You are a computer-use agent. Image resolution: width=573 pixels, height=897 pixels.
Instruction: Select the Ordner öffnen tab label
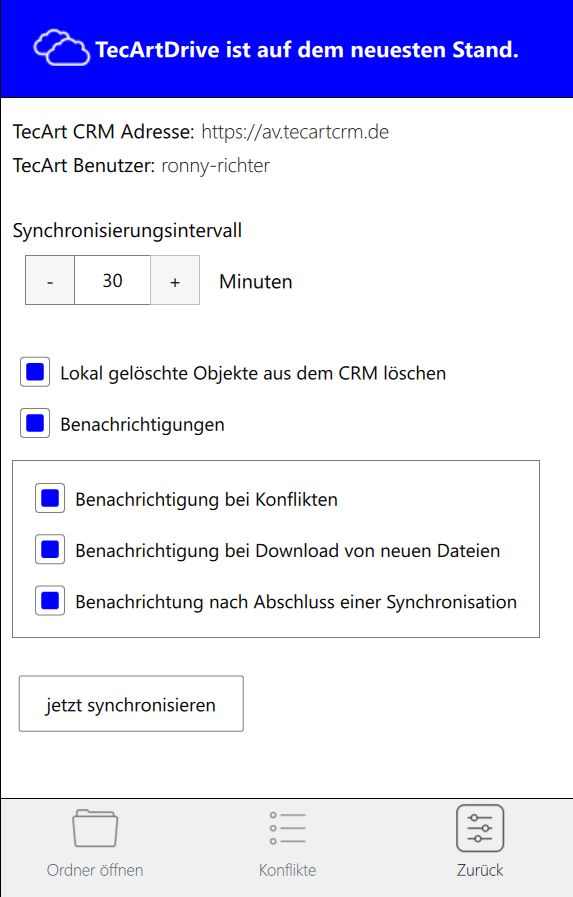[95, 870]
